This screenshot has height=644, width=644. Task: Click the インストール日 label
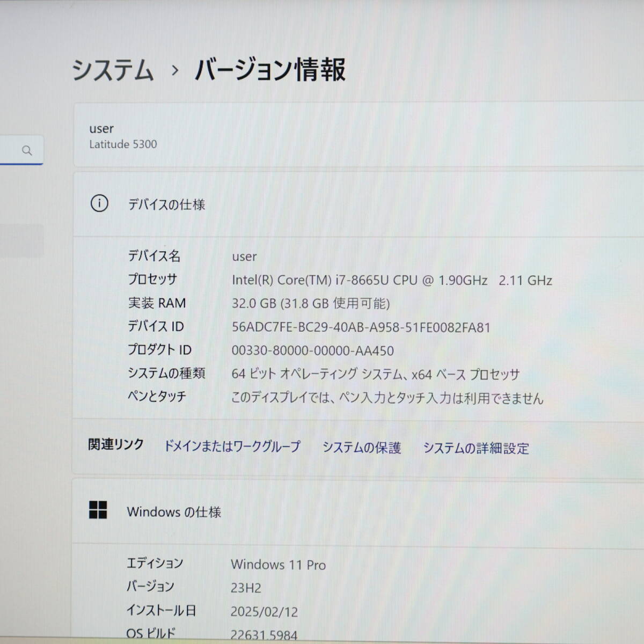(x=162, y=610)
